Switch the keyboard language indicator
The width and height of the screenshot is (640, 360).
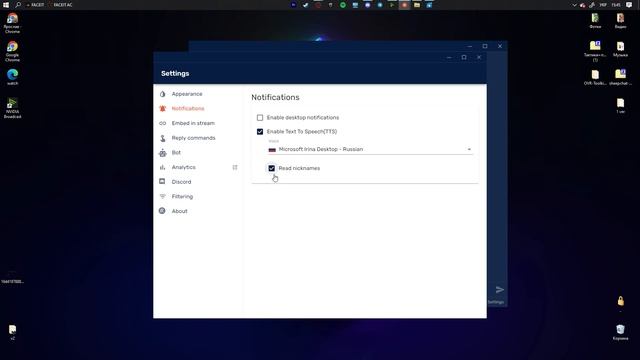603,5
